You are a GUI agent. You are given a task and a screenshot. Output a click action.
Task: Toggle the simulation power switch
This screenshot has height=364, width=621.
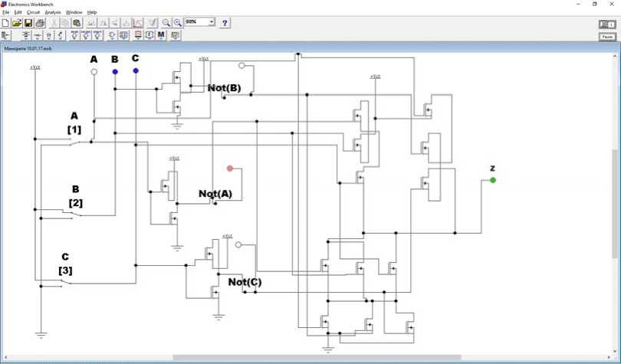click(606, 25)
